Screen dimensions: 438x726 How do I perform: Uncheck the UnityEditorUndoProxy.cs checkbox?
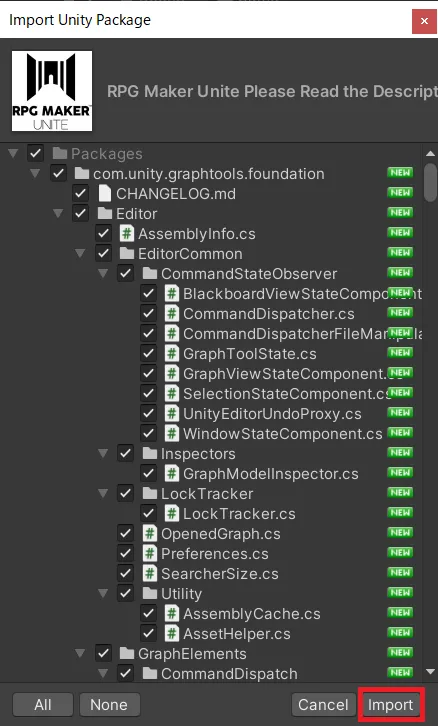(148, 413)
